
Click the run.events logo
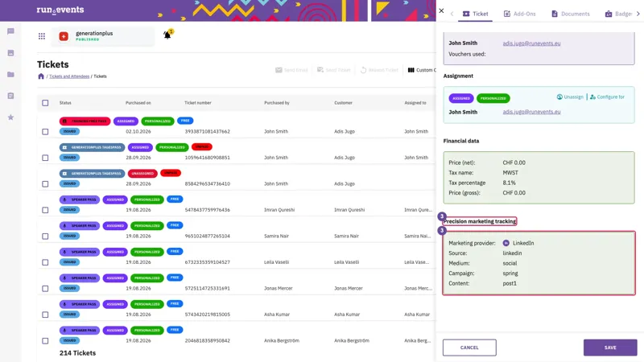[60, 10]
